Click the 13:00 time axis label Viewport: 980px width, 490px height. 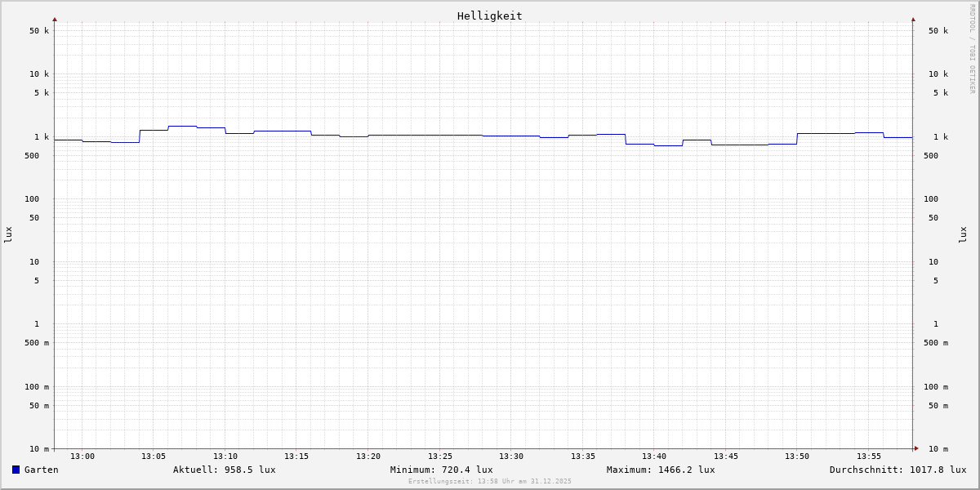point(82,457)
